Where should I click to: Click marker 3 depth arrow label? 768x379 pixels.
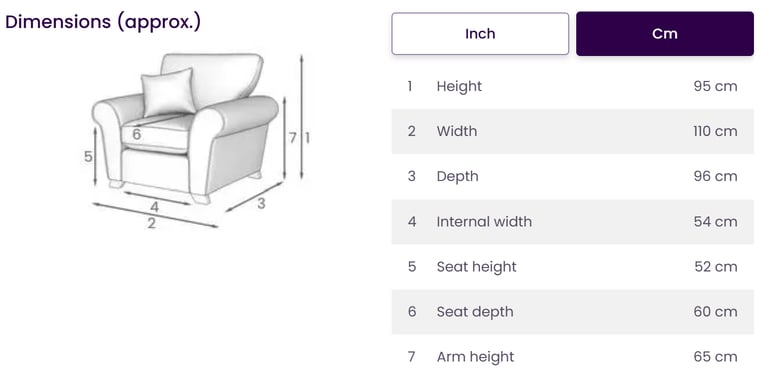261,203
